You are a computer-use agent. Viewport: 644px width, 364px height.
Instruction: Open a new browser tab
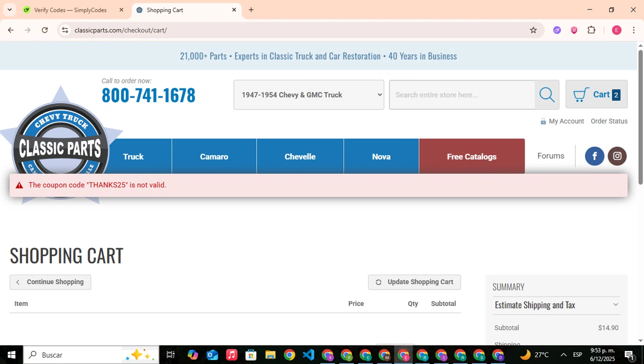click(251, 10)
